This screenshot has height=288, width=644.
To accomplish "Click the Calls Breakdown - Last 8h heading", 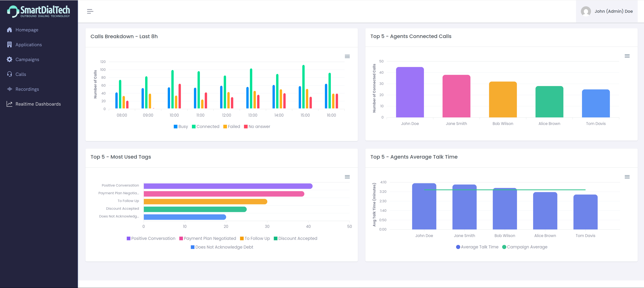I will pos(124,36).
